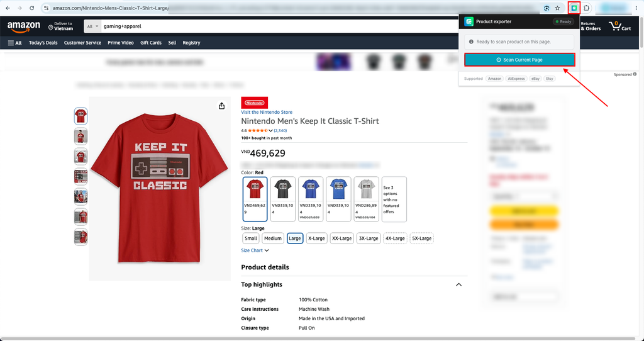Open the 2,340 reviews link

point(280,131)
